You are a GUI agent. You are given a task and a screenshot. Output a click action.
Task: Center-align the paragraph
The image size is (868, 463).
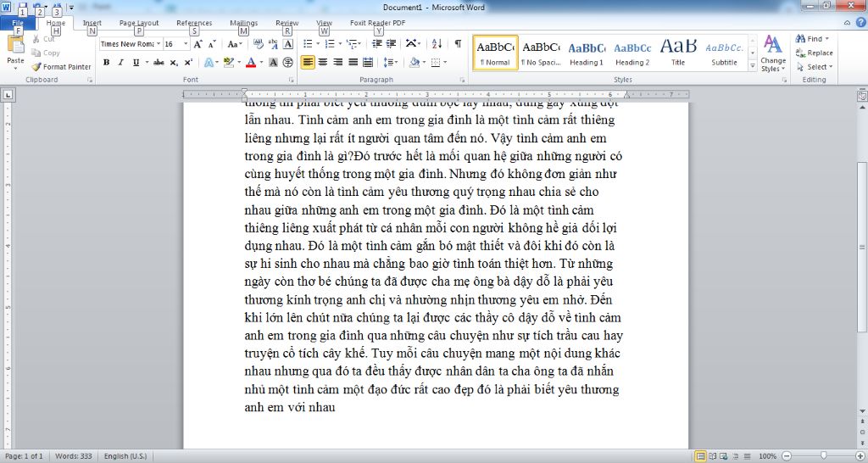click(323, 63)
